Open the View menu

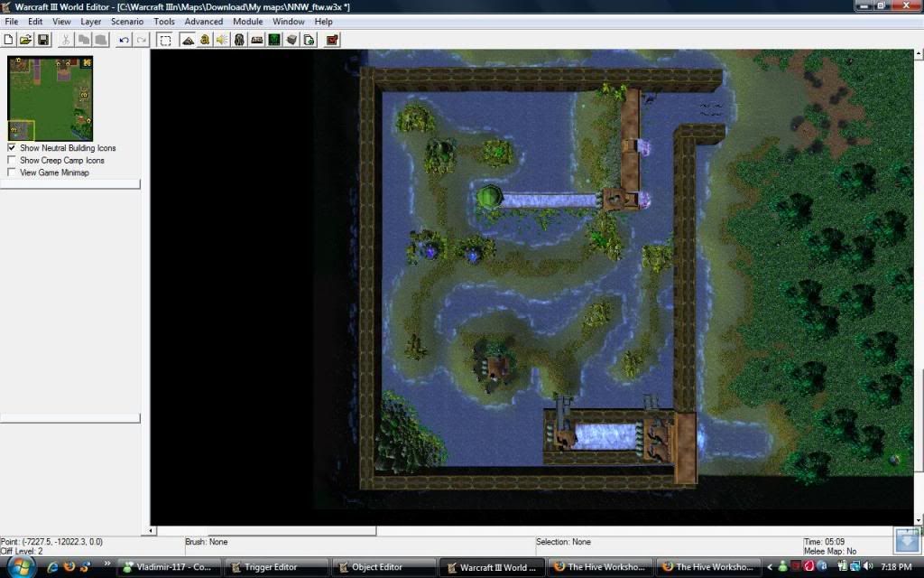[x=61, y=22]
